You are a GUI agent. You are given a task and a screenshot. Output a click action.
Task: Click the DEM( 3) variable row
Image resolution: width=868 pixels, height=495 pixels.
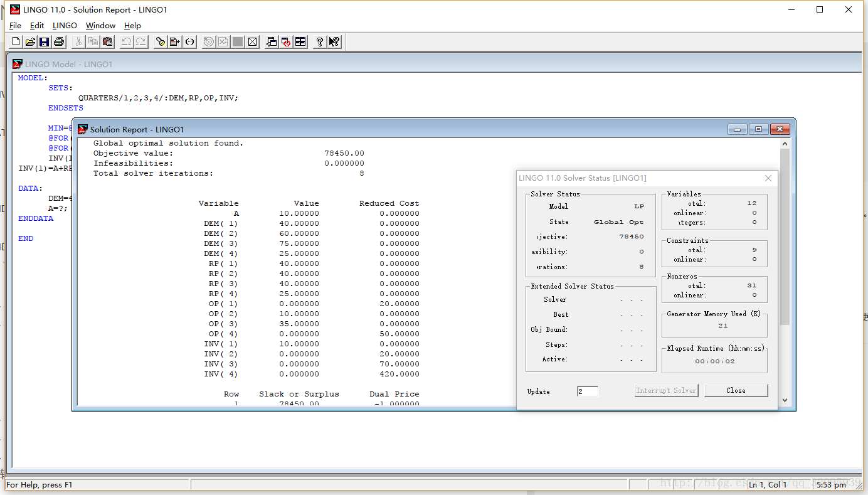(x=312, y=243)
